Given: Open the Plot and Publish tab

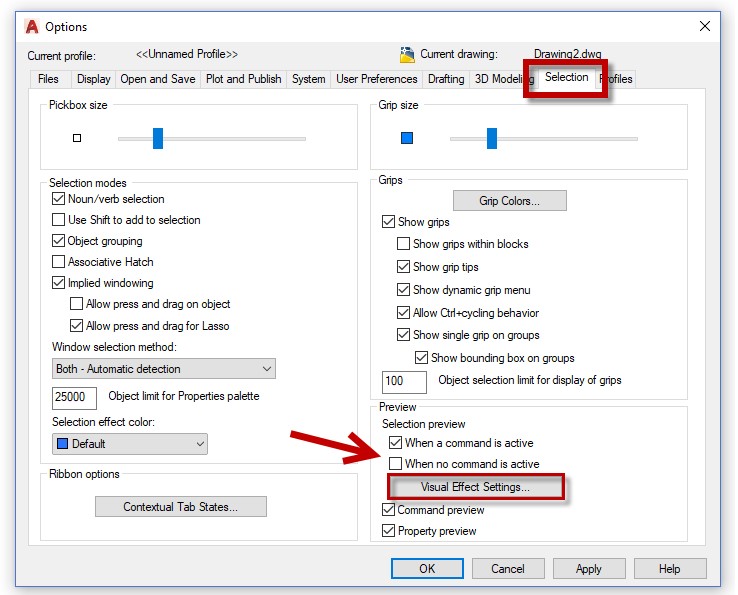Looking at the screenshot, I should 244,79.
